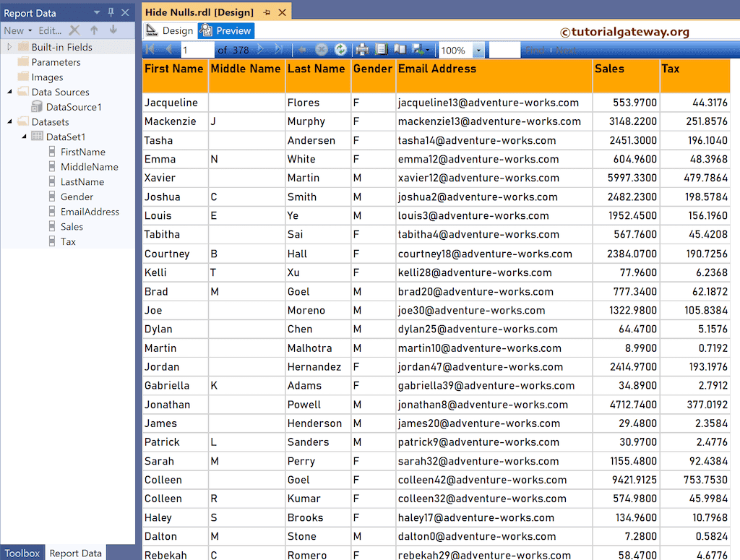Viewport: 740px width, 560px height.
Task: Expand the Built-in Fields folder
Action: [9, 47]
